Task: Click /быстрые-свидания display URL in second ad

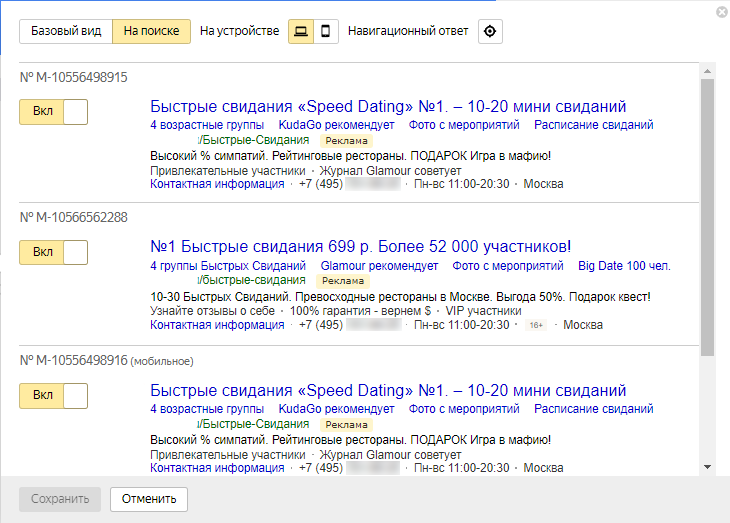Action: tap(251, 280)
